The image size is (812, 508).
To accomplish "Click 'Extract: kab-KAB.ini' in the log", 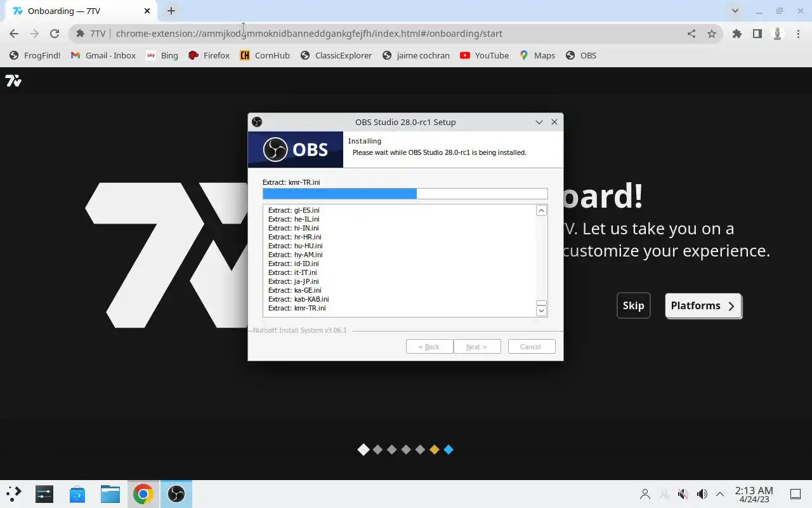I will (x=298, y=299).
